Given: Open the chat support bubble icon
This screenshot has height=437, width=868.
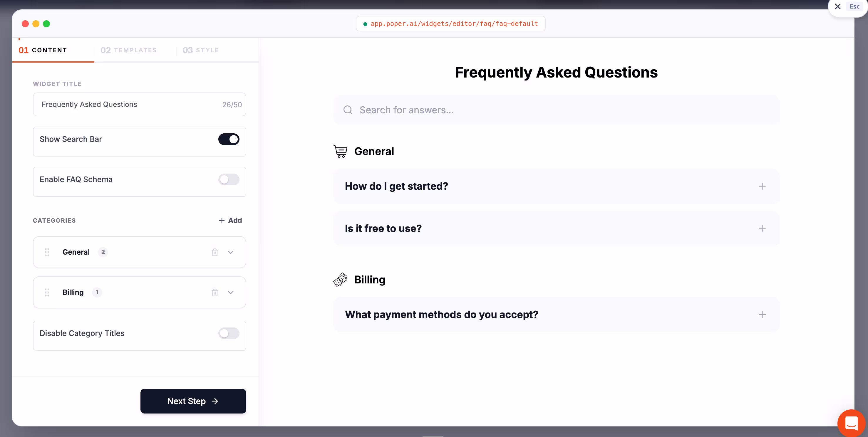Looking at the screenshot, I should [x=852, y=423].
